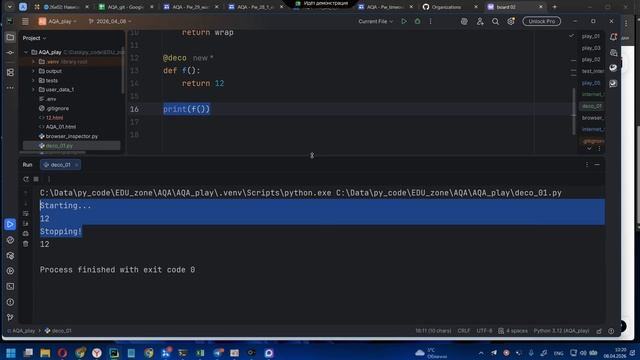Open new browser tab plus button

pos(554,7)
